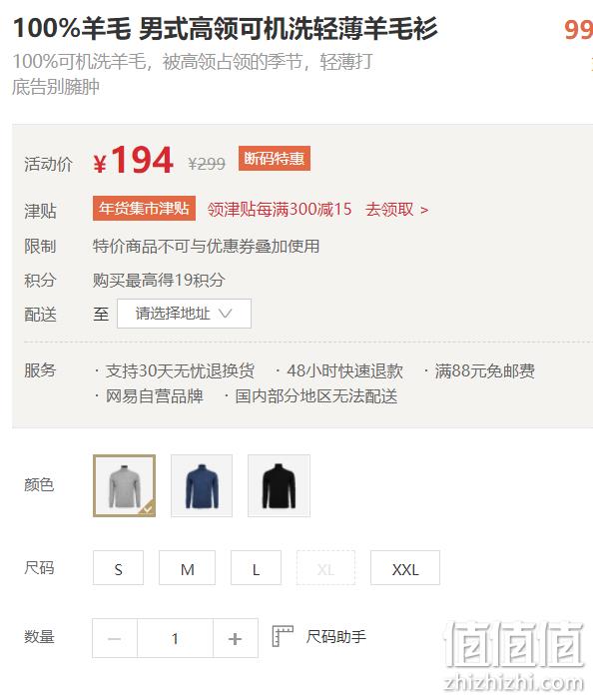Click the 断码特惠 promotion badge
This screenshot has height=700, width=593.
[275, 159]
